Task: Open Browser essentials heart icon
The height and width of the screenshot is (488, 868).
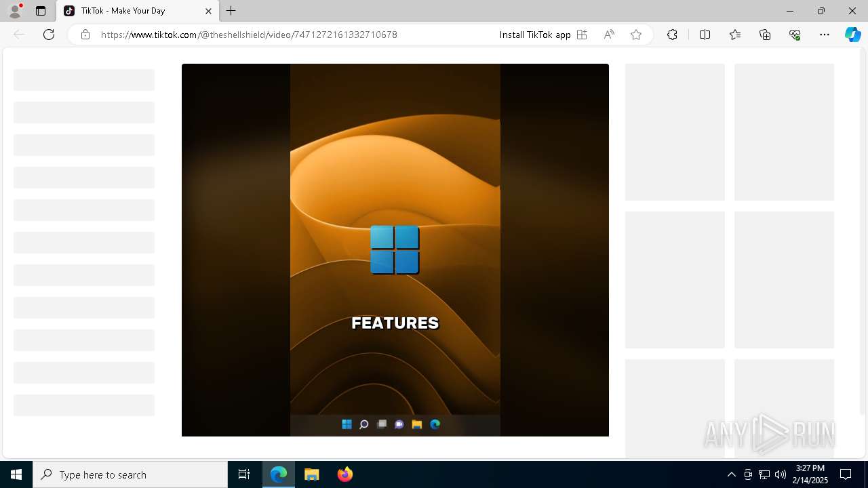Action: click(795, 35)
